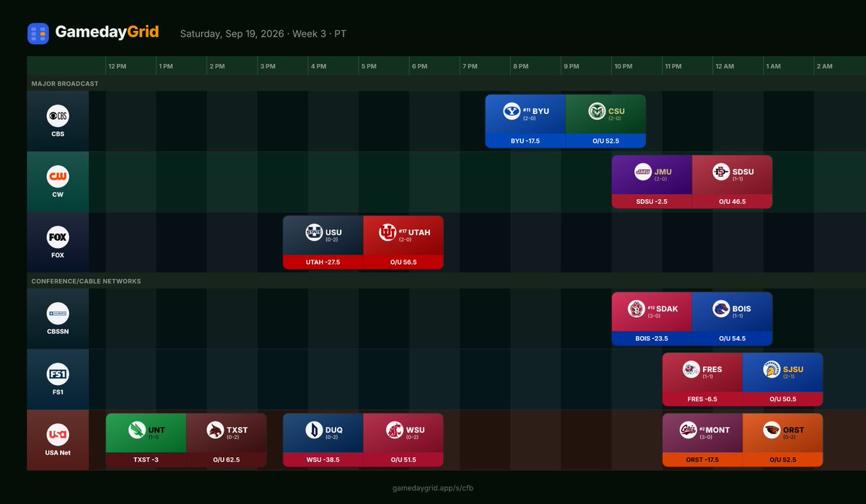866x504 pixels.
Task: Click the 6 PM time column header
Action: coord(419,66)
